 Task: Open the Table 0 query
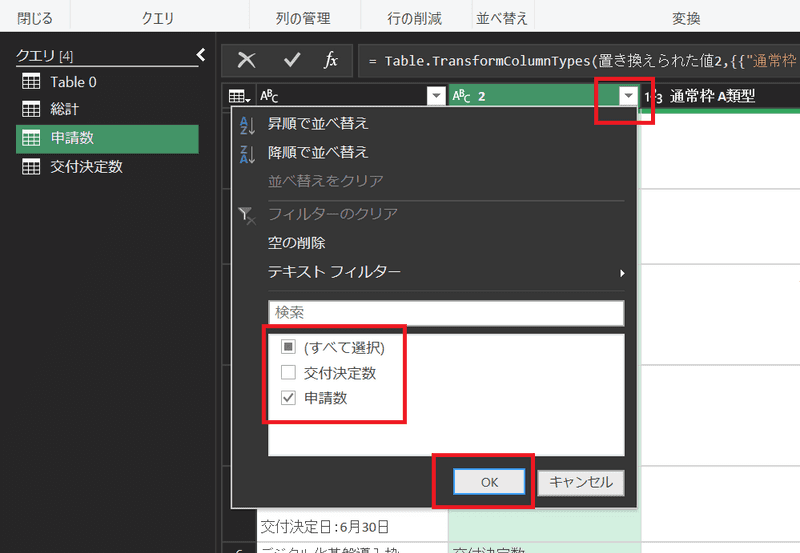point(73,82)
